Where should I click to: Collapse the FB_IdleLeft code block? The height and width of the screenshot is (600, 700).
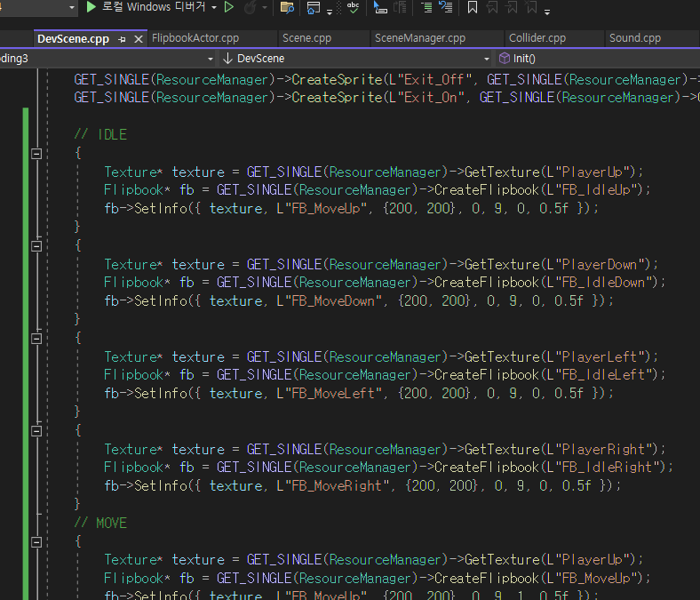(x=36, y=339)
